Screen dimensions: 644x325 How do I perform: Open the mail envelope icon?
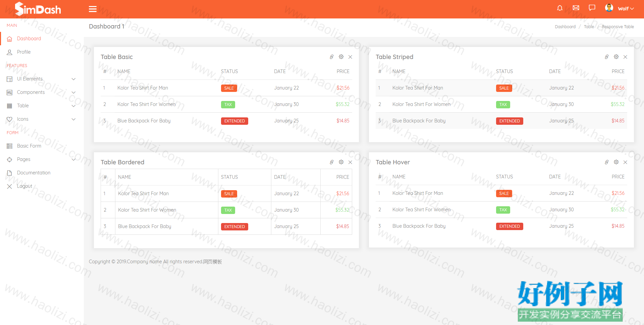(x=576, y=8)
